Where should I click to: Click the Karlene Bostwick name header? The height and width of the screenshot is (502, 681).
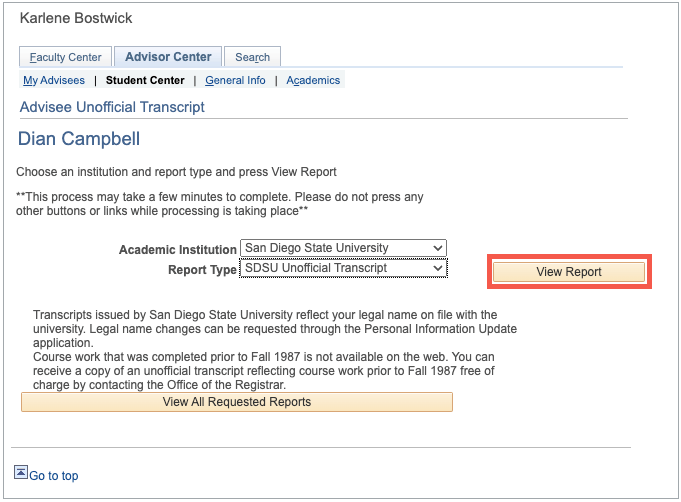76,19
